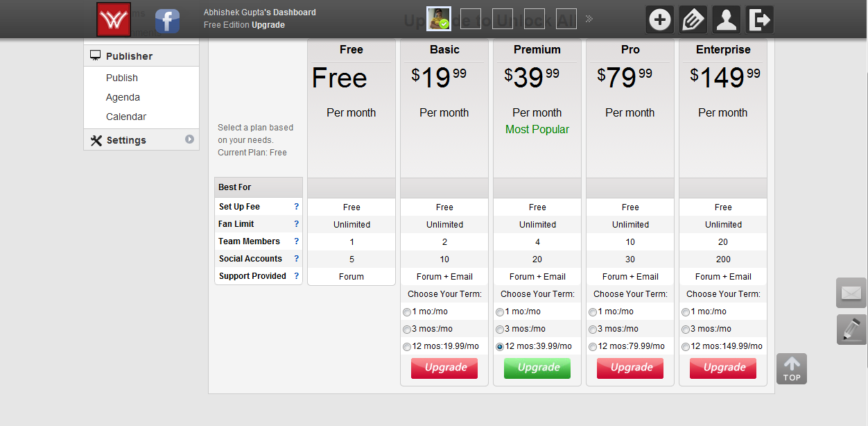Click Abhishek Gupta's Dashboard link
Image resolution: width=868 pixels, height=426 pixels.
pos(260,12)
